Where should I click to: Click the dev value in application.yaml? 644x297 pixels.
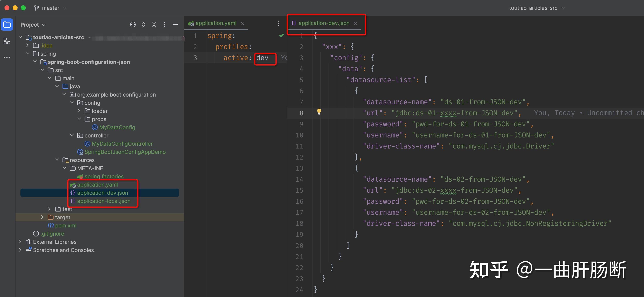point(262,58)
